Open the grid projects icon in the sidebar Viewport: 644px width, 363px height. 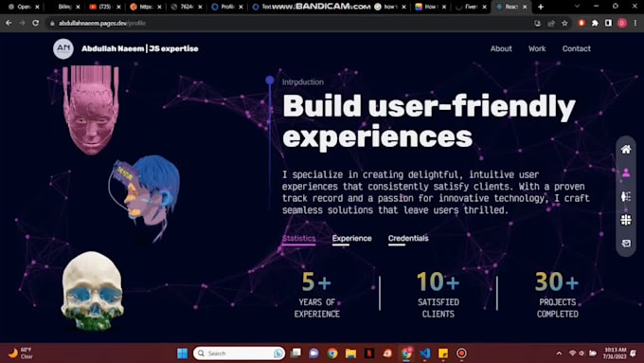pos(626,220)
